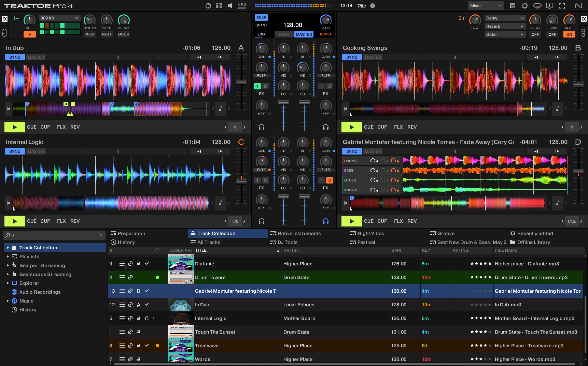
Task: Open the Traktor preferences gear icon
Action: pyautogui.click(x=525, y=6)
